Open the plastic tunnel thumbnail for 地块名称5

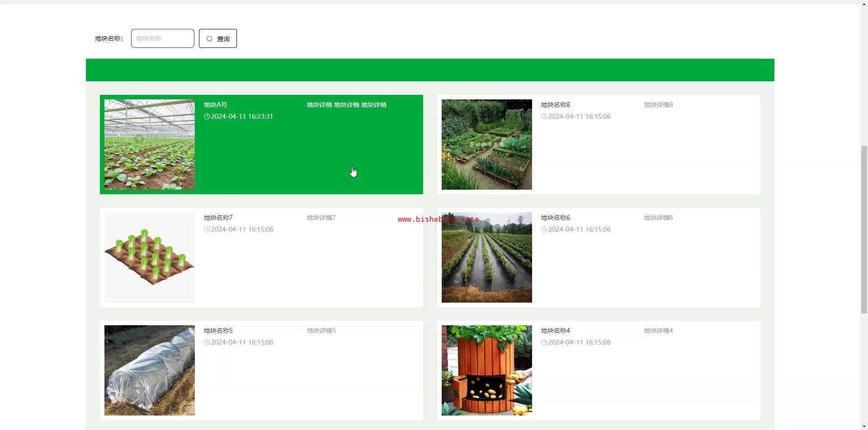(150, 370)
